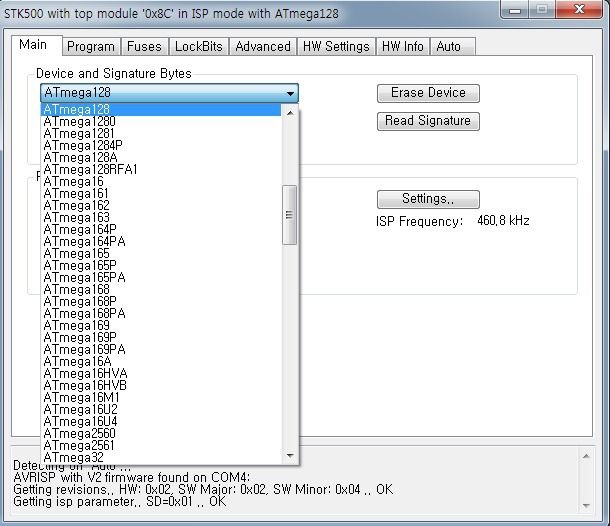Select ATmega169P device
Image resolution: width=610 pixels, height=526 pixels.
point(161,338)
